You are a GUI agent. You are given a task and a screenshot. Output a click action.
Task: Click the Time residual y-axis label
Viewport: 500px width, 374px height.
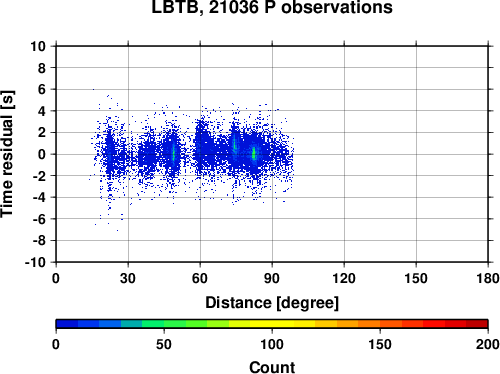7,154
